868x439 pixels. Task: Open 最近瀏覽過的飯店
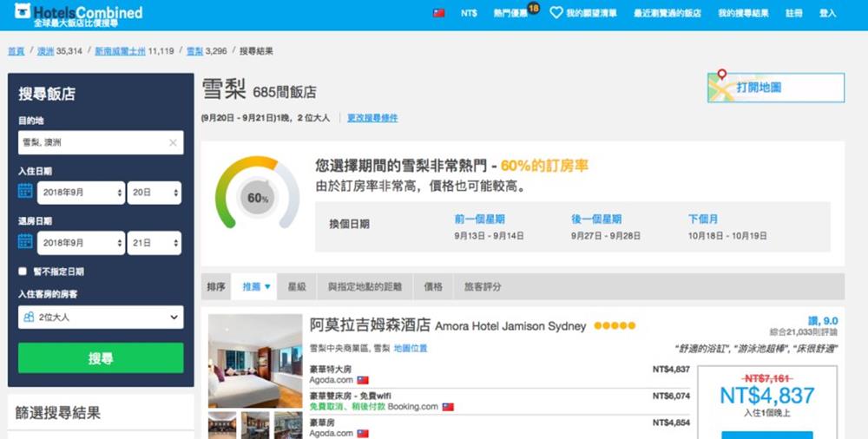click(667, 13)
